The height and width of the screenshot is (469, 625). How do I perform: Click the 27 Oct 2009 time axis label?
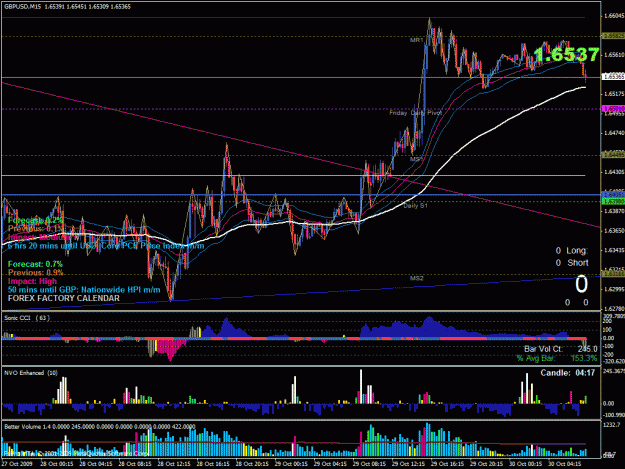(17, 464)
